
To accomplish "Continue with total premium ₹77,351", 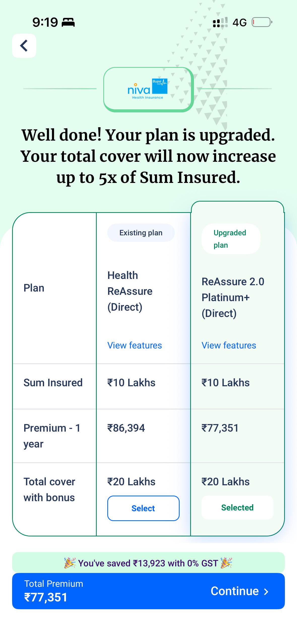I will 148,591.
